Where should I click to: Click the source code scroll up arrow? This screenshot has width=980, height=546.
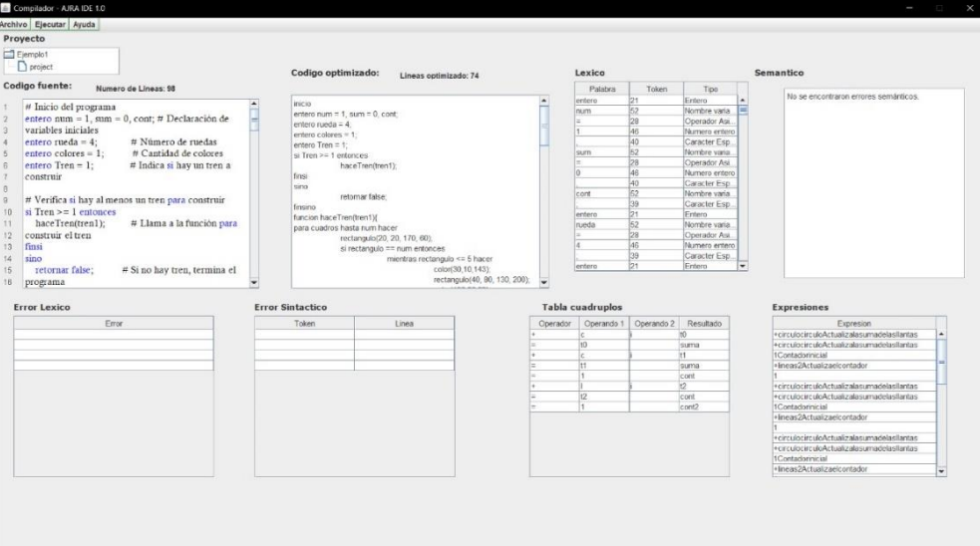[254, 103]
